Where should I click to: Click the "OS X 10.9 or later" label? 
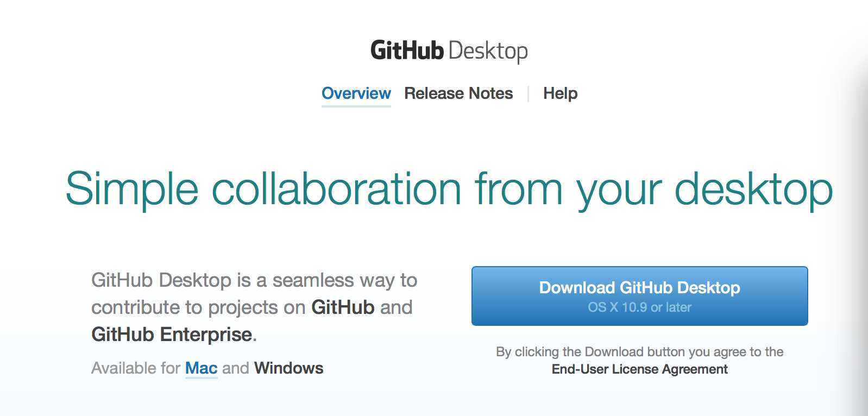[639, 307]
